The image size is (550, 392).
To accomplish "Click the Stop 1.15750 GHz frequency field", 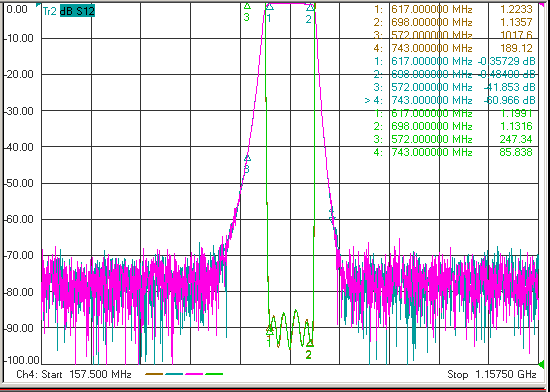I will tap(491, 374).
